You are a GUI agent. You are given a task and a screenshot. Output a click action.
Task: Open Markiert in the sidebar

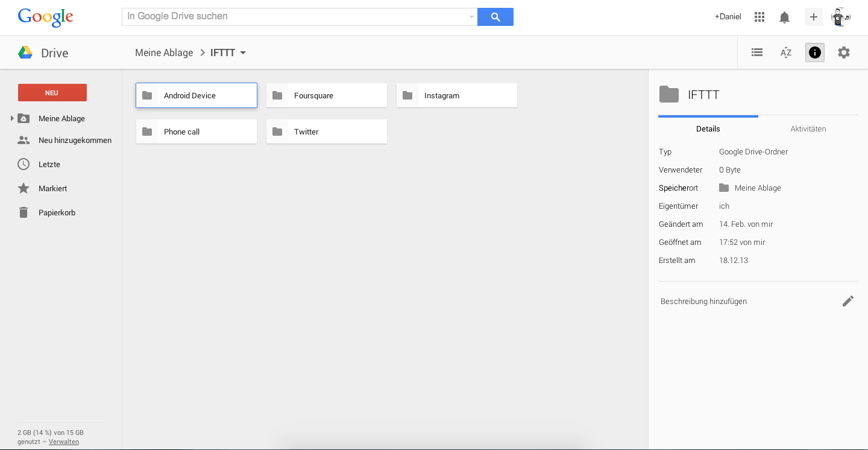(x=52, y=188)
